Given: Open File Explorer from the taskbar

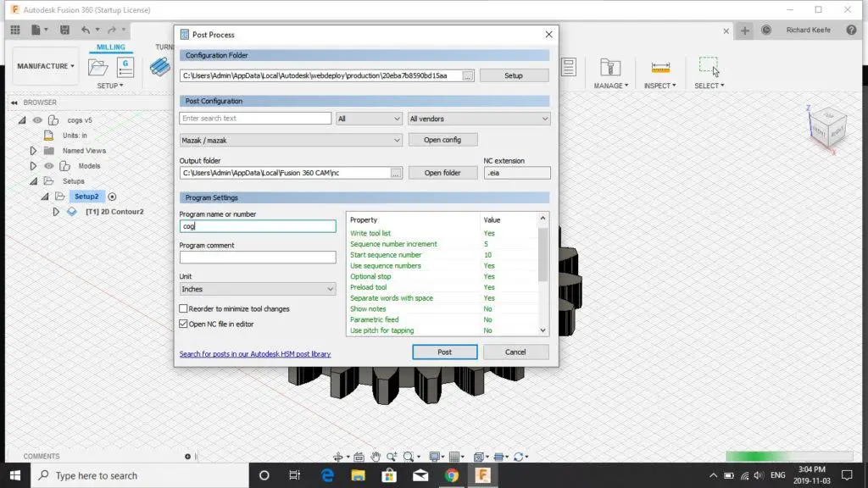Looking at the screenshot, I should (359, 475).
